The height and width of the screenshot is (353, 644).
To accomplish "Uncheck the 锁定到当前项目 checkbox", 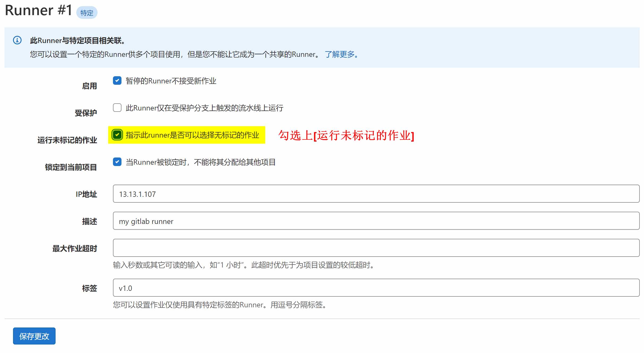I will pos(117,162).
